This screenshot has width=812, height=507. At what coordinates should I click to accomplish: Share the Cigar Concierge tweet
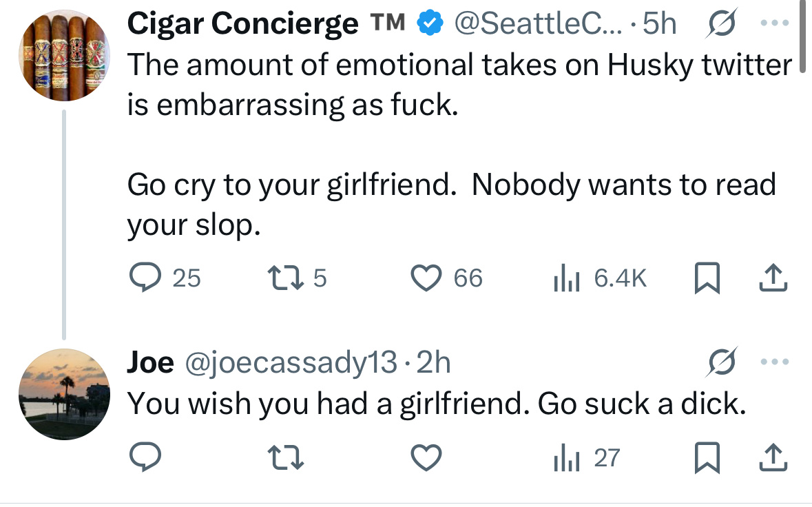[771, 278]
